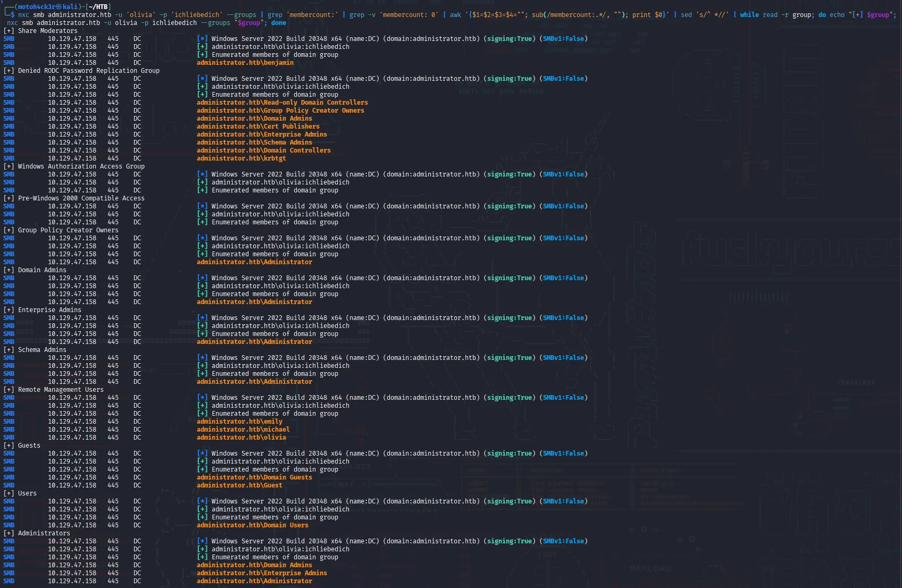Screen dimensions: 902x588
Task: Click the purple "$group" argument before done
Action: pyautogui.click(x=249, y=23)
